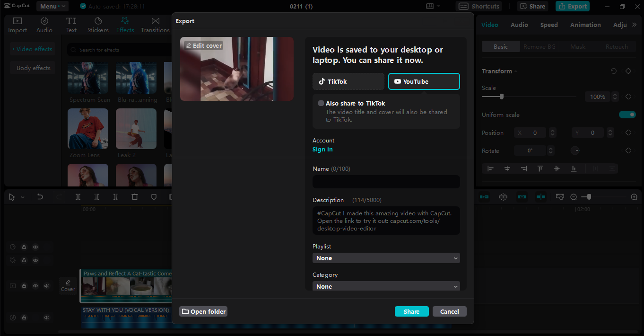Select the YouTube share tab
Screen dimensions: 644x336
tap(424, 81)
